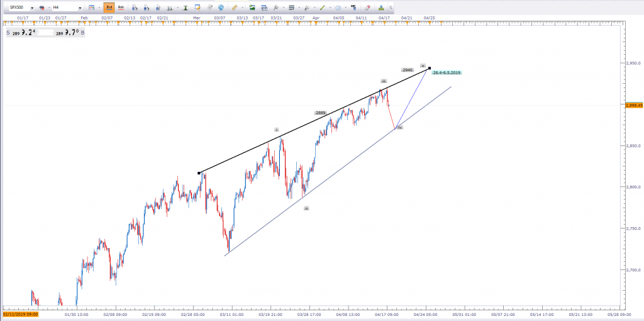The height and width of the screenshot is (321, 644).
Task: Click the ruler measurement tool
Action: tap(235, 8)
